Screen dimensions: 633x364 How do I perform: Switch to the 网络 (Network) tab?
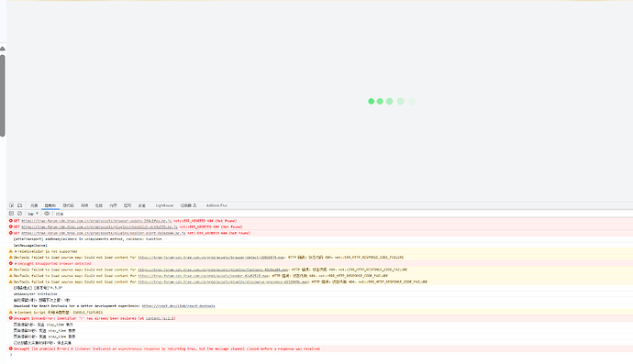coord(84,205)
